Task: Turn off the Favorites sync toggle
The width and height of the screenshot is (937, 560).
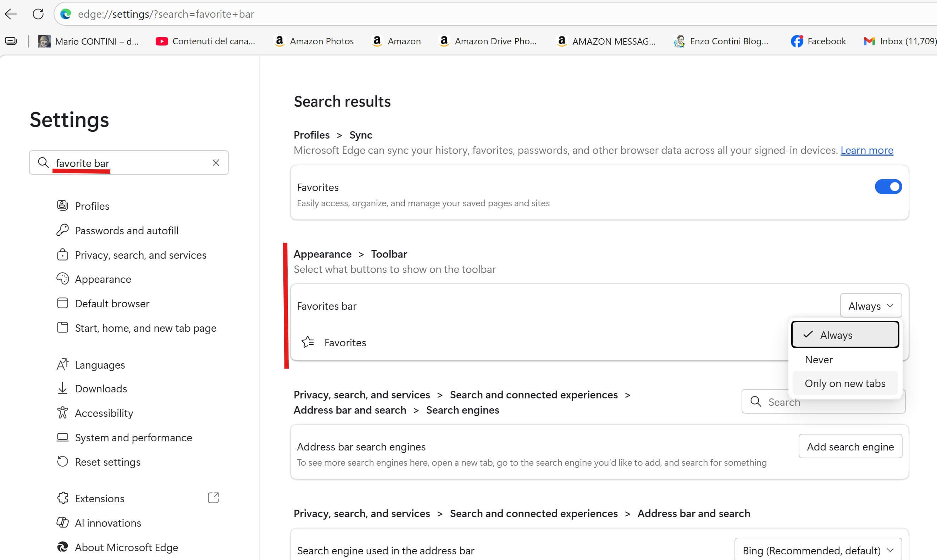Action: coord(888,187)
